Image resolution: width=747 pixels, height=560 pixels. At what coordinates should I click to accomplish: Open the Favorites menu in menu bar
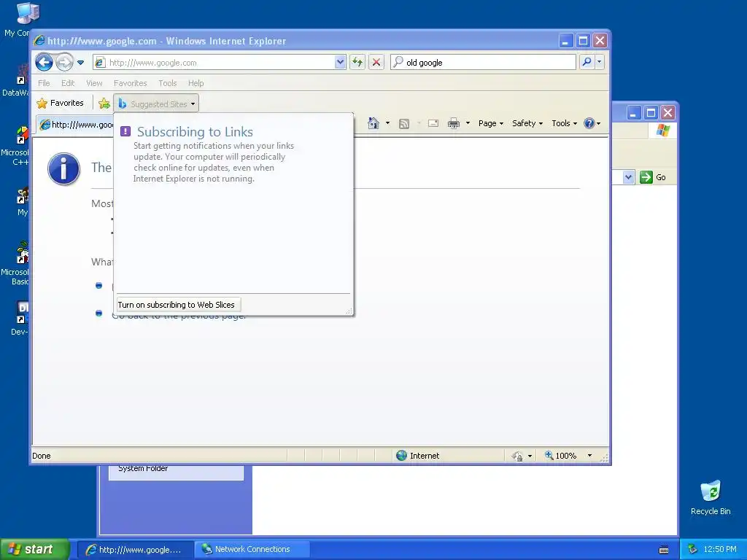(x=130, y=83)
